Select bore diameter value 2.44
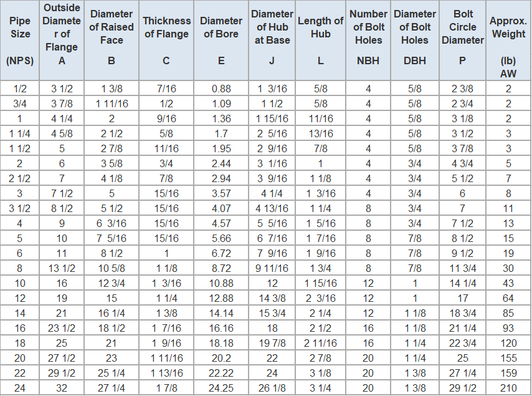532x396 pixels. [221, 163]
